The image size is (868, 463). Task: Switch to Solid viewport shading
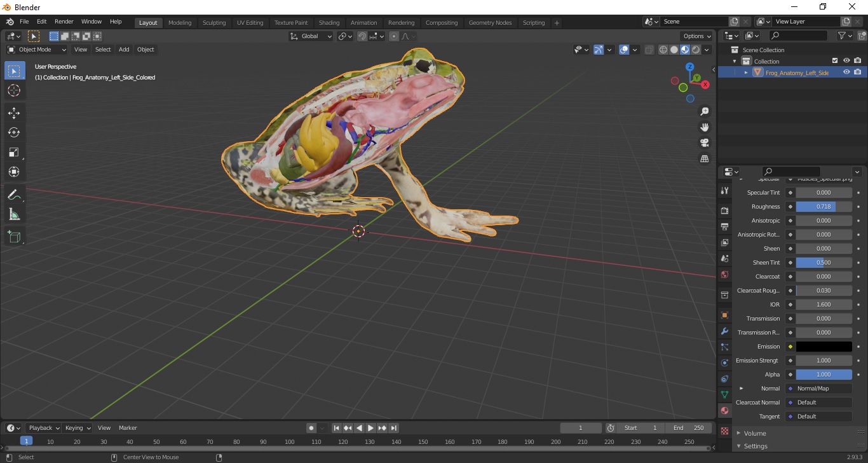coord(674,50)
